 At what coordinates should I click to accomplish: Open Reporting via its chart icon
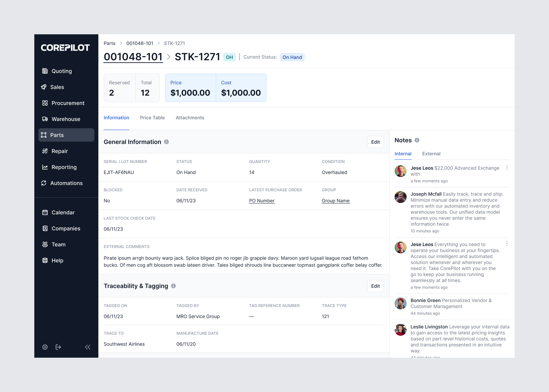(45, 167)
